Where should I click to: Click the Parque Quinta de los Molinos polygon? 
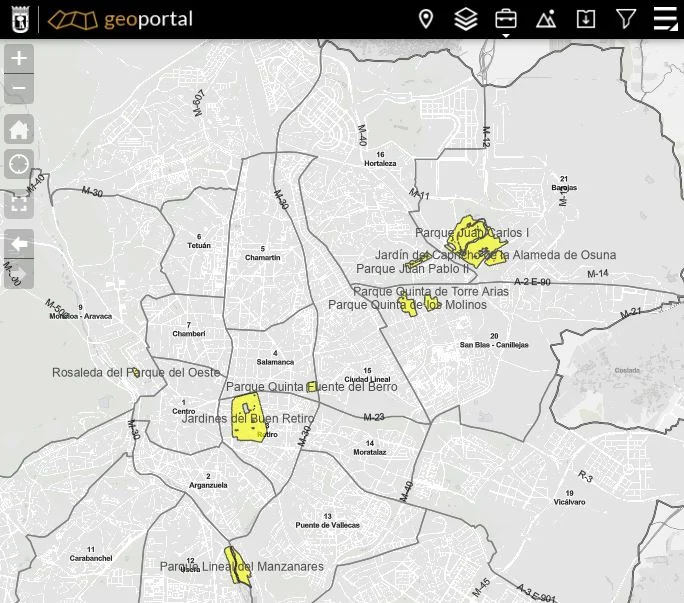coord(407,304)
